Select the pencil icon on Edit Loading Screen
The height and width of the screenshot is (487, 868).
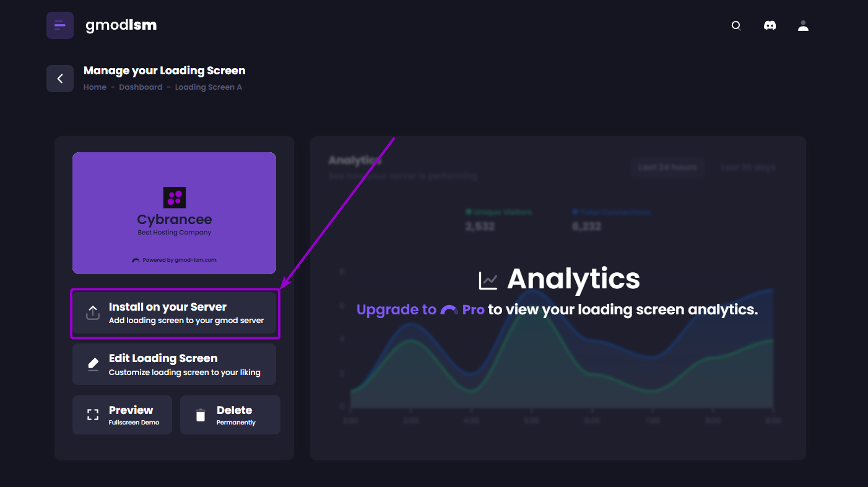click(x=92, y=364)
